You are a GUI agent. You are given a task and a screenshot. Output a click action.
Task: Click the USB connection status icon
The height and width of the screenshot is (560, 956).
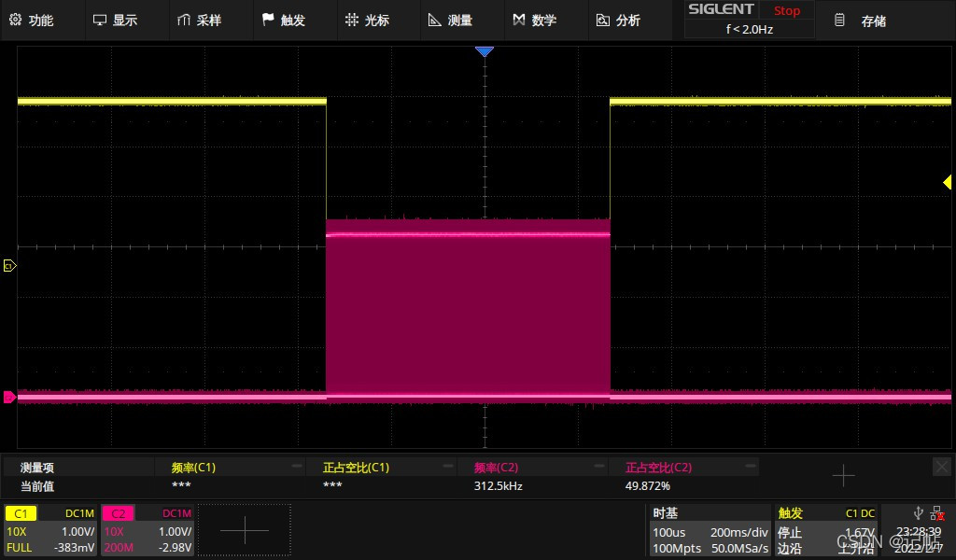[919, 513]
